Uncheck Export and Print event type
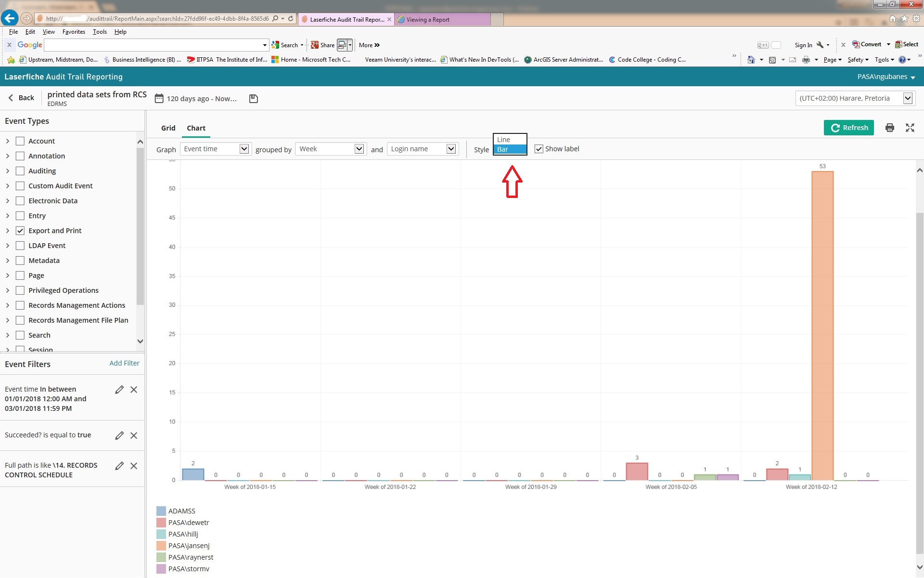Image resolution: width=924 pixels, height=578 pixels. click(20, 231)
